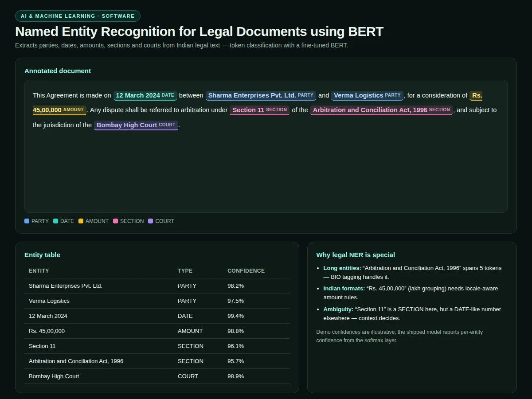Select the Section 11 highlighted entity
Image resolution: width=532 pixels, height=399 pixels.
(259, 110)
